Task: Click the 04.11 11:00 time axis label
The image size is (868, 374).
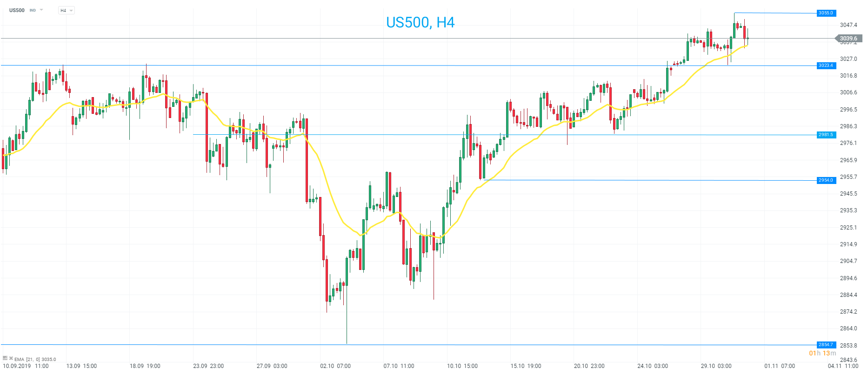Action: pos(843,366)
